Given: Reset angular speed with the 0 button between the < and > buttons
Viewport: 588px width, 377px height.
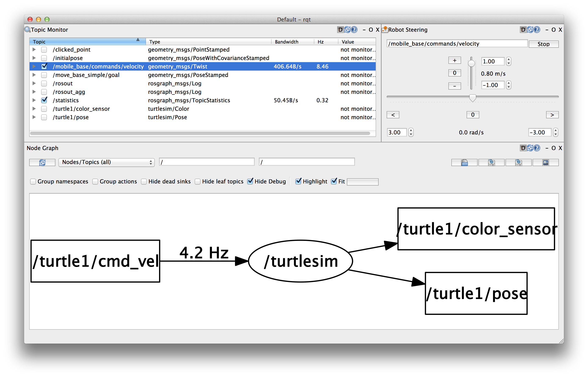Looking at the screenshot, I should pyautogui.click(x=473, y=115).
